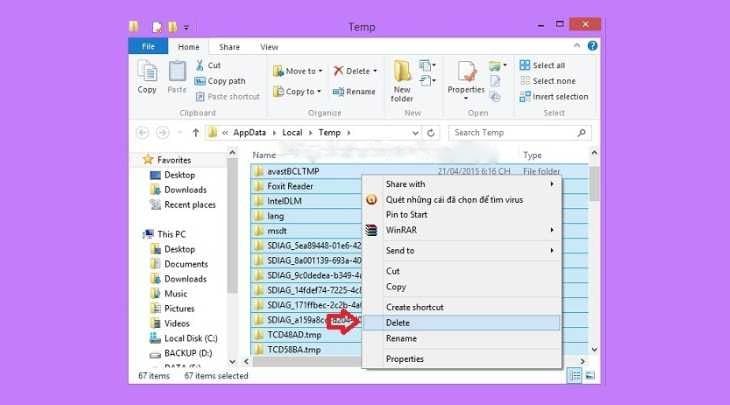Screen dimensions: 730x405
Task: Open Videos under This PC
Action: tap(176, 324)
